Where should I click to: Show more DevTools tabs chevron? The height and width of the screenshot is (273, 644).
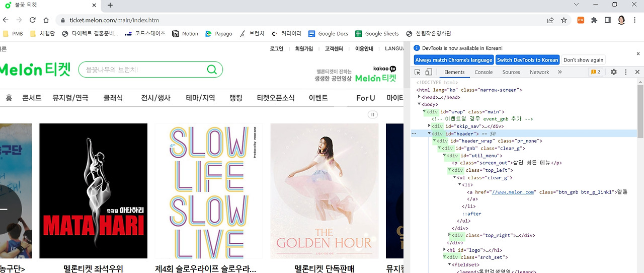click(559, 72)
